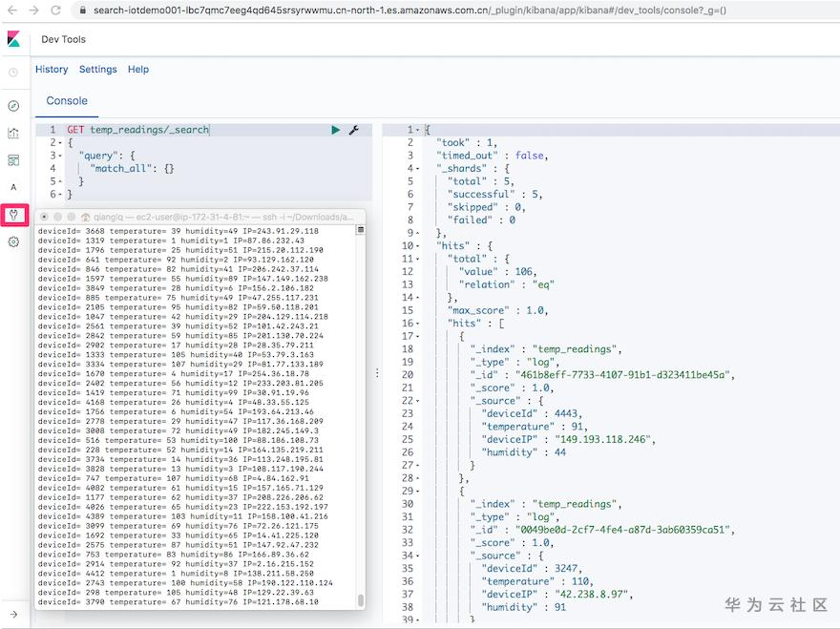Viewport: 840px width, 629px height.
Task: Click the "value" : 106 line
Action: [x=497, y=272]
